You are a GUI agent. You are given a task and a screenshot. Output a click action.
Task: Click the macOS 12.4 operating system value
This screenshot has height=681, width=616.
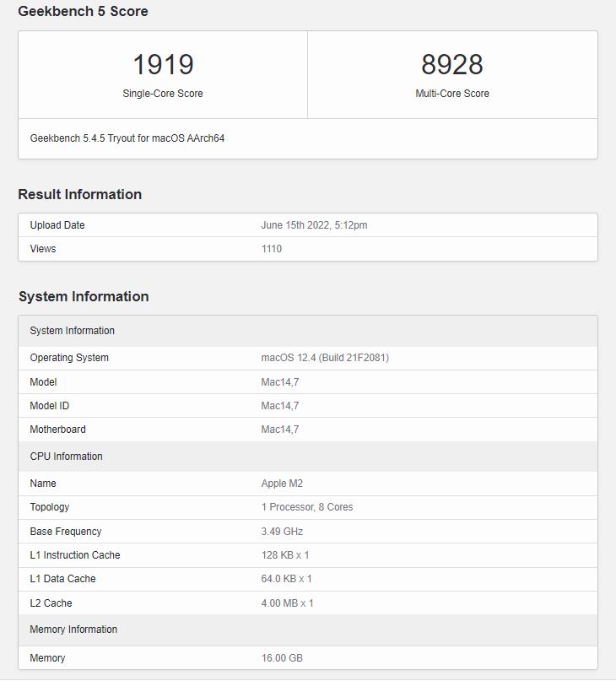point(325,358)
